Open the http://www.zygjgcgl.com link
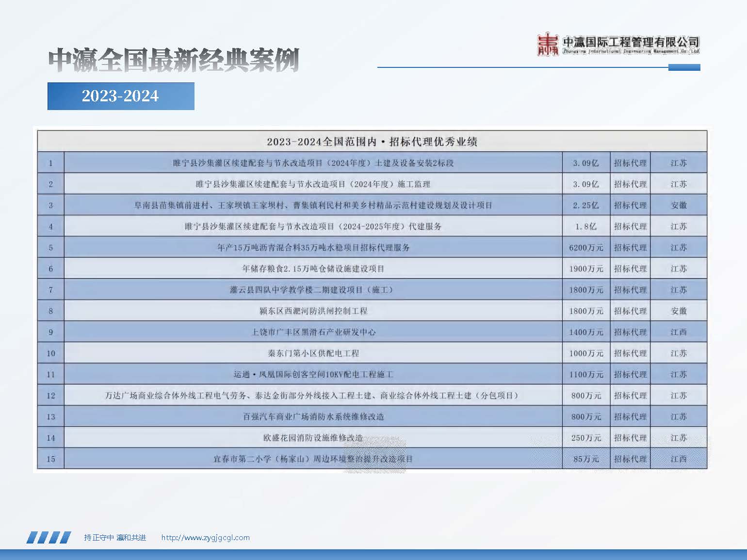The height and width of the screenshot is (560, 747). click(x=205, y=537)
